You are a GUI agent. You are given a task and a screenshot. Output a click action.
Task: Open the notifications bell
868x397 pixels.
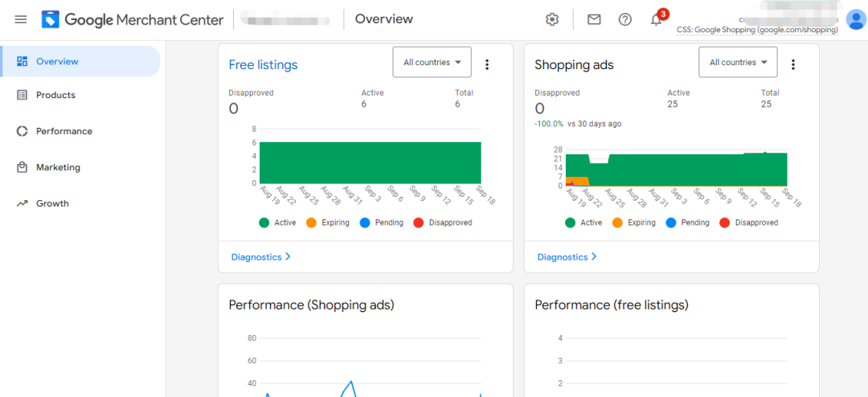coord(657,20)
